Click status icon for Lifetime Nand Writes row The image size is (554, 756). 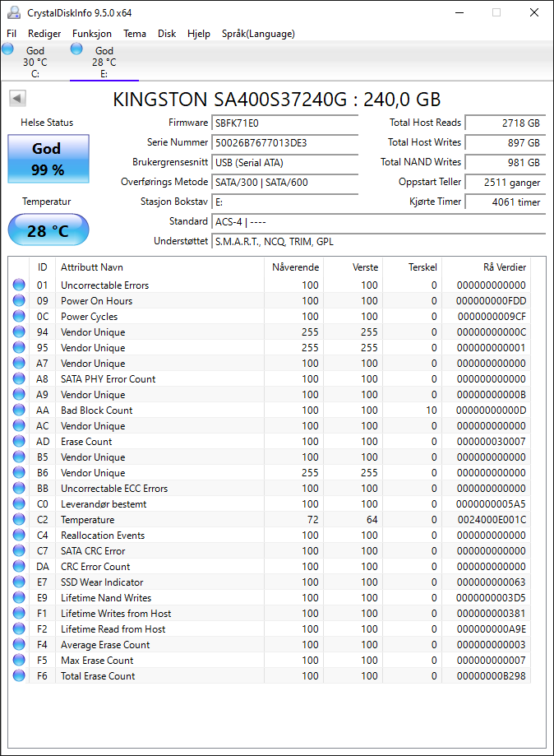pyautogui.click(x=19, y=597)
